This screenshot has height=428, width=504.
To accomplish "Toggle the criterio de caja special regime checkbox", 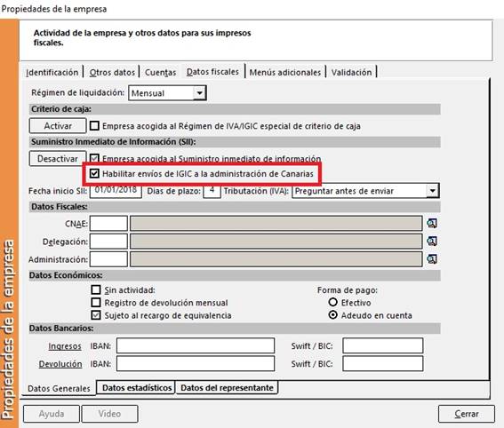I will click(x=94, y=125).
